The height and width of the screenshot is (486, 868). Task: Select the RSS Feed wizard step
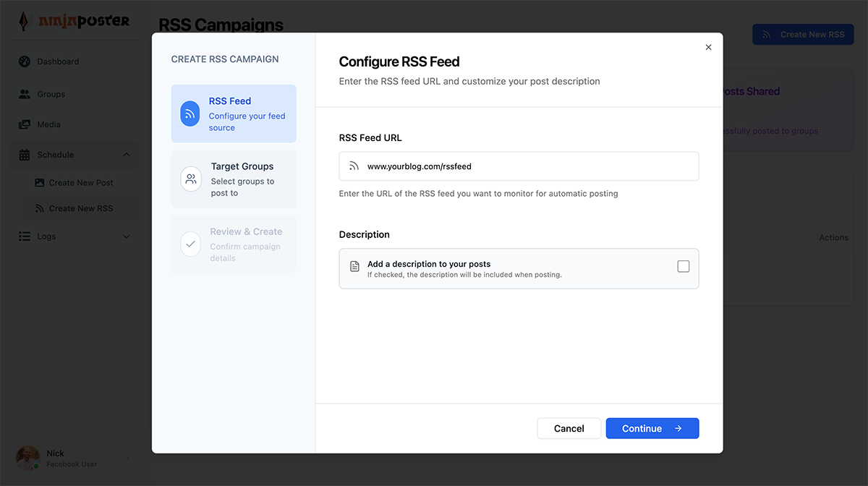(234, 114)
